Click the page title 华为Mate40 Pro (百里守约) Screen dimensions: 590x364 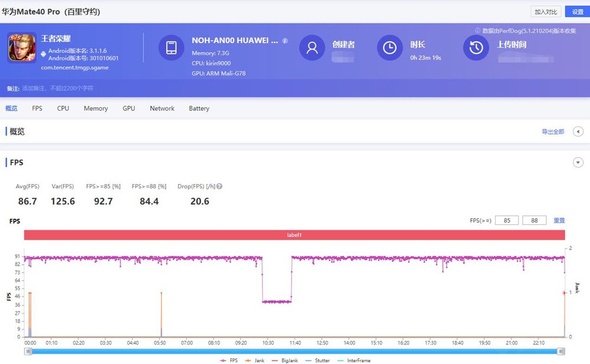click(51, 12)
